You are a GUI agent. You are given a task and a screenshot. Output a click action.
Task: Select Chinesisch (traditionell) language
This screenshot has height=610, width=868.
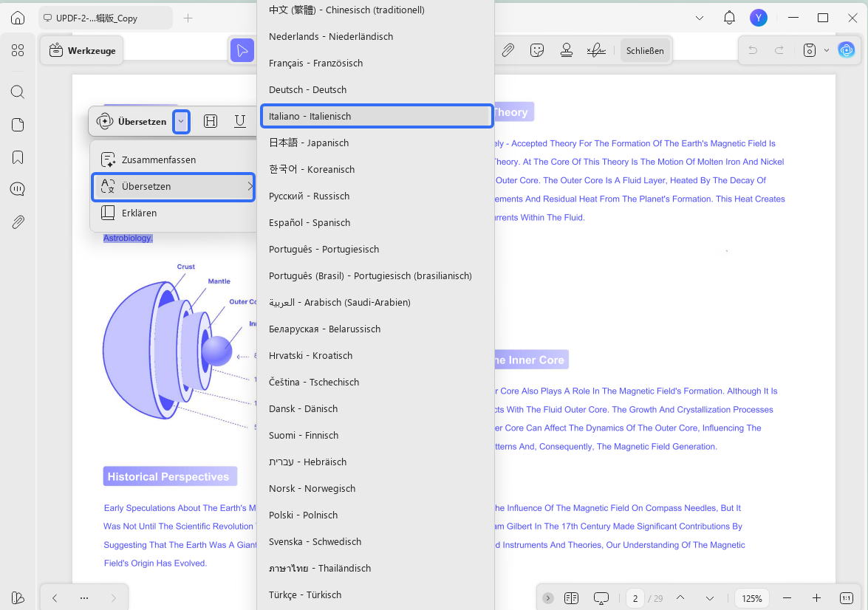point(376,10)
